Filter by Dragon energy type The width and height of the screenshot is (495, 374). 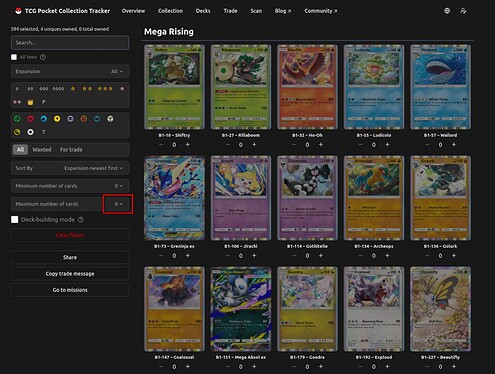tap(17, 132)
